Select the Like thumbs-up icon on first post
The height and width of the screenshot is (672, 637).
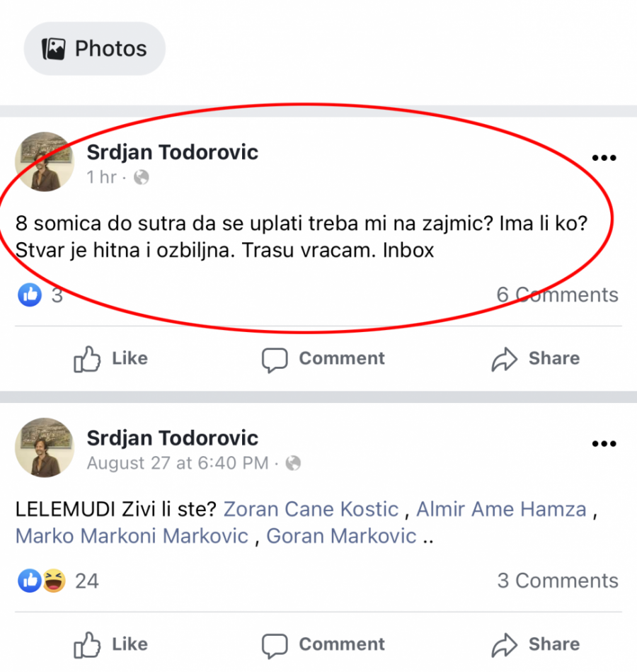pos(86,358)
